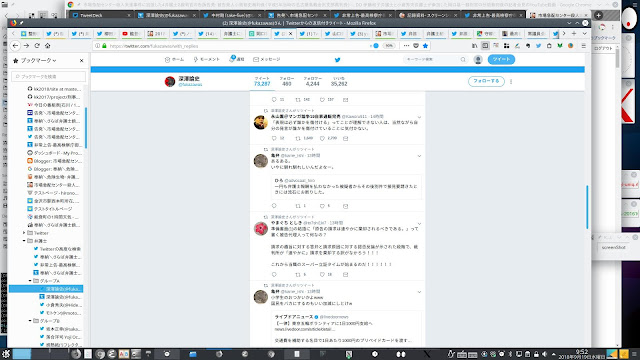640x360 pixels.
Task: Open Twitter メッセージ messages link
Action: [x=267, y=60]
